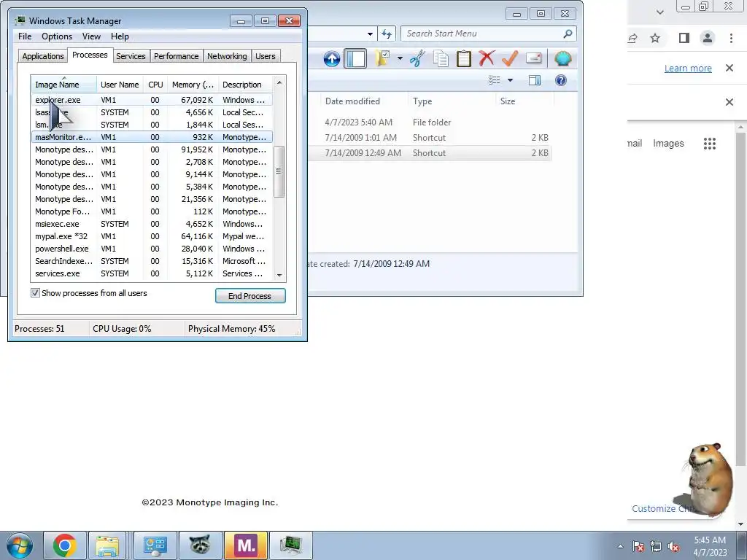Select the masMonitor.e... process row

(152, 137)
